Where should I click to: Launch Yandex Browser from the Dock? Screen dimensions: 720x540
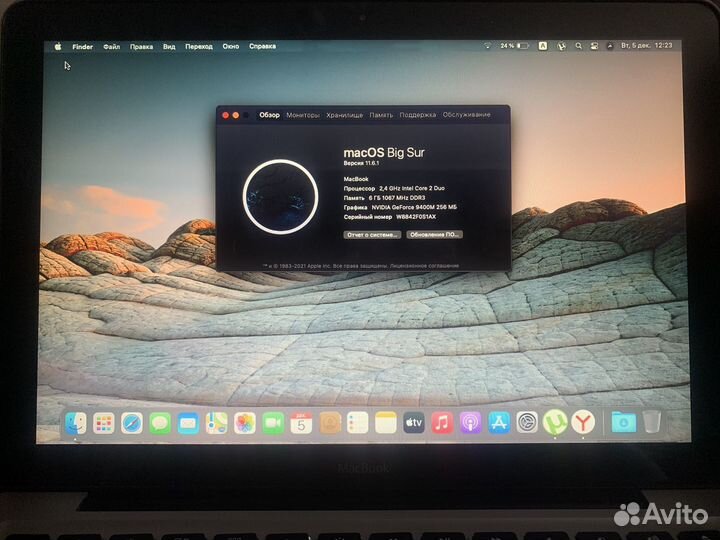[x=583, y=423]
